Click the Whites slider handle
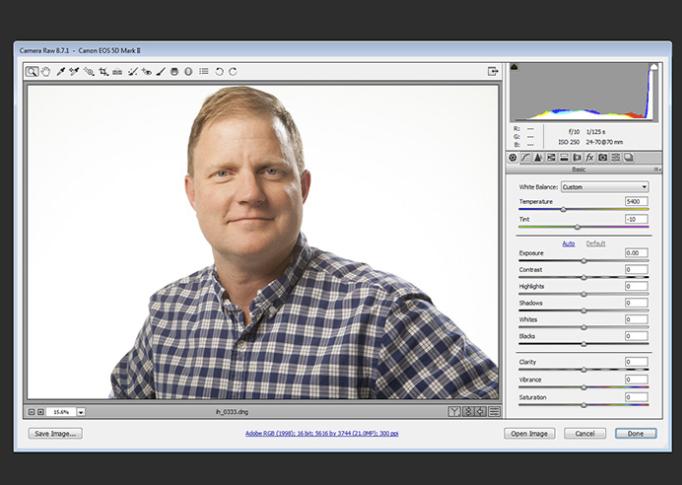Viewport: 682px width, 485px height. 584,328
